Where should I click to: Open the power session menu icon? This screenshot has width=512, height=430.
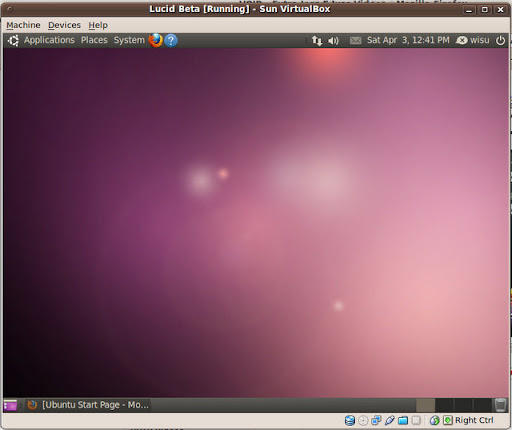pyautogui.click(x=500, y=40)
